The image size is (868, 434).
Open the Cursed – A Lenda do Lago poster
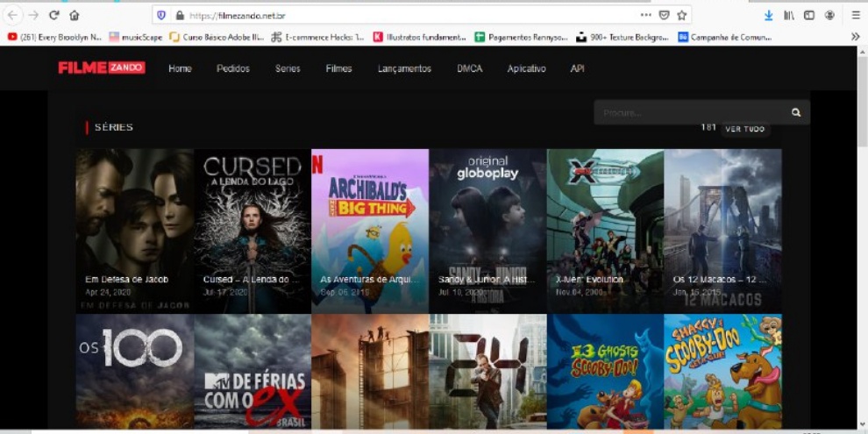(x=253, y=230)
